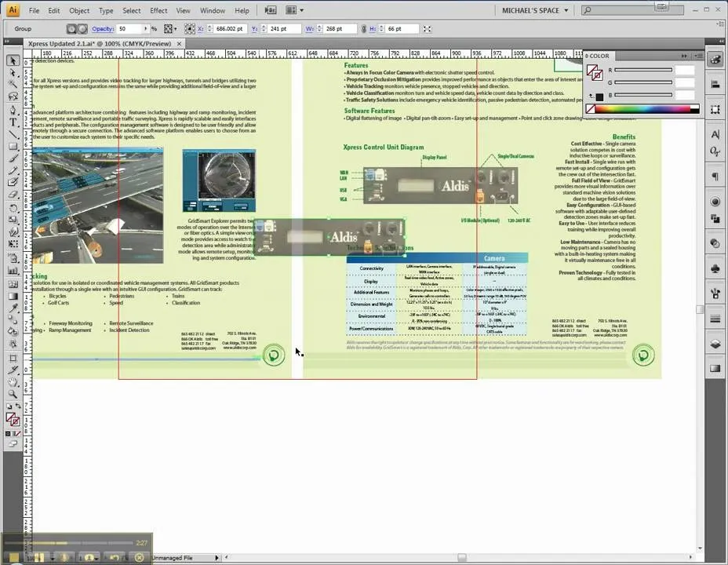The width and height of the screenshot is (728, 565).
Task: Select the Rotate tool
Action: coord(13,209)
